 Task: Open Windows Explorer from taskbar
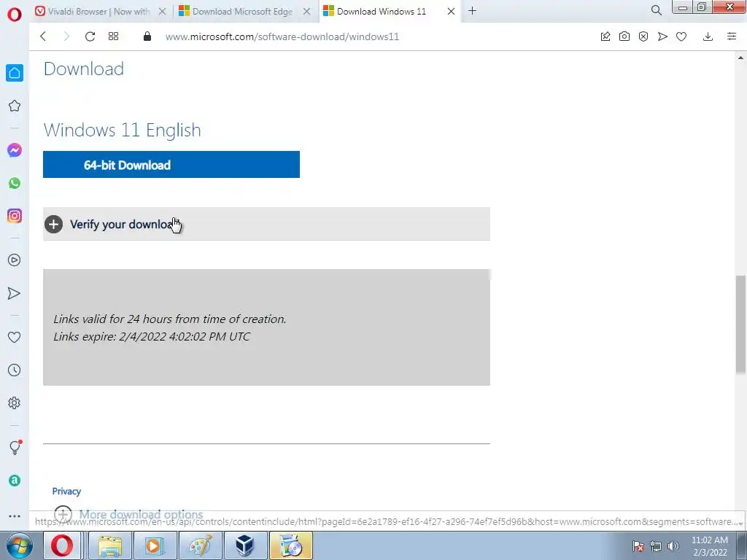[110, 545]
